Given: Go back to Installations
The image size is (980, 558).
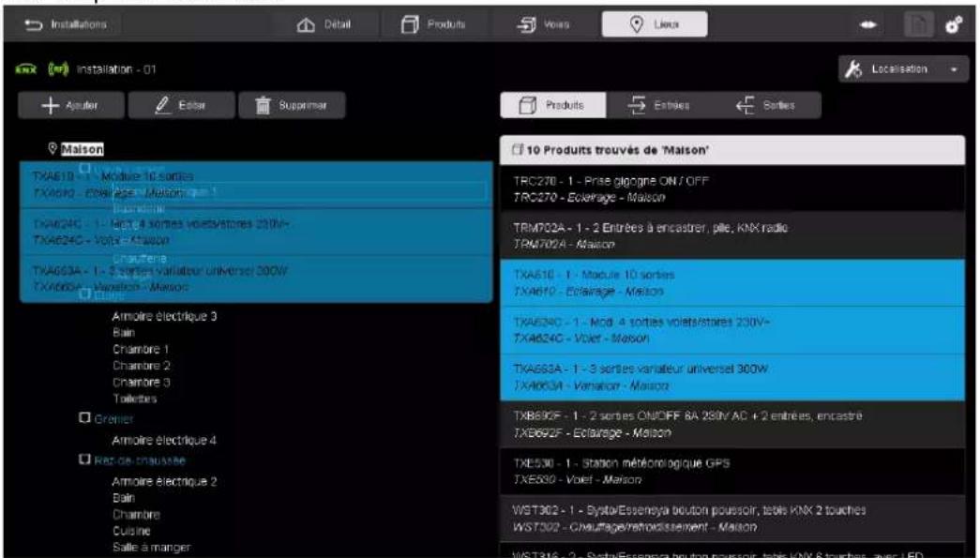Looking at the screenshot, I should (65, 24).
